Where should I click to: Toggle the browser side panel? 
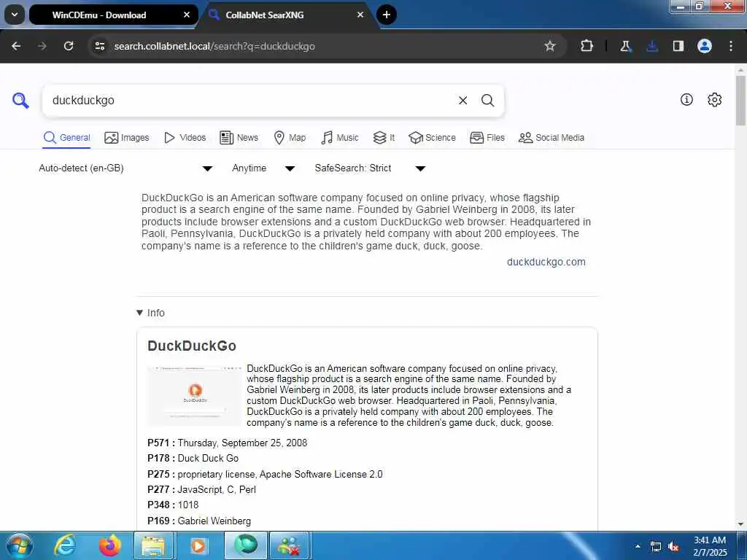pos(678,46)
